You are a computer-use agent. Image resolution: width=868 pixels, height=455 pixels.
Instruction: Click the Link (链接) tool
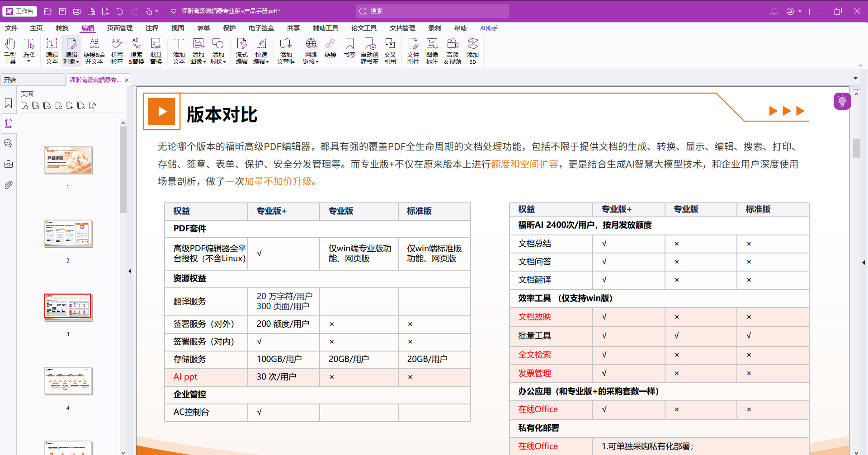click(x=330, y=47)
